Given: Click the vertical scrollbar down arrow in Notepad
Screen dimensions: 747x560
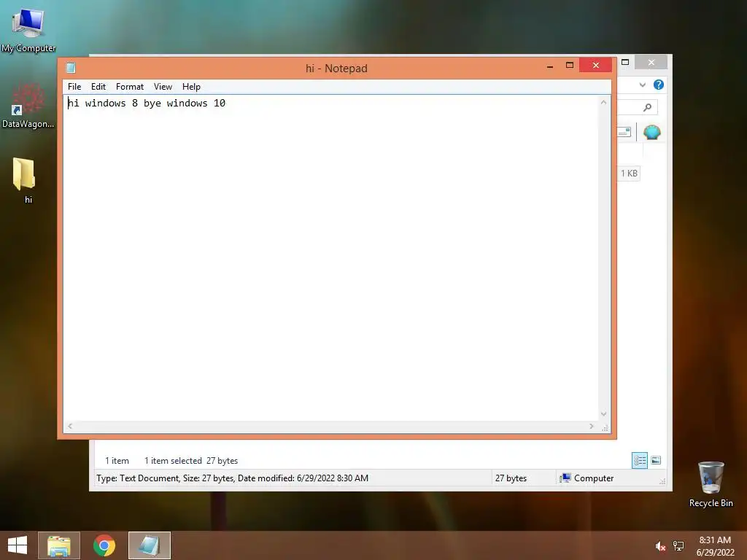Looking at the screenshot, I should click(603, 414).
